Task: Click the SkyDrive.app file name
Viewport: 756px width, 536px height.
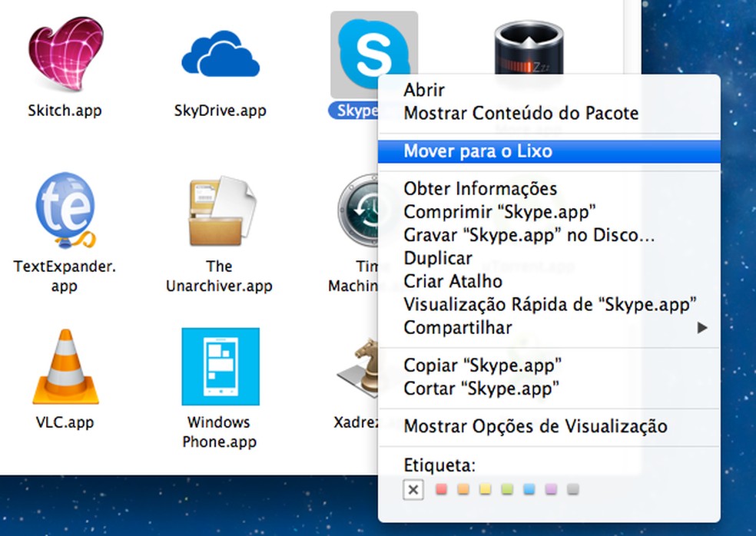Action: [220, 111]
